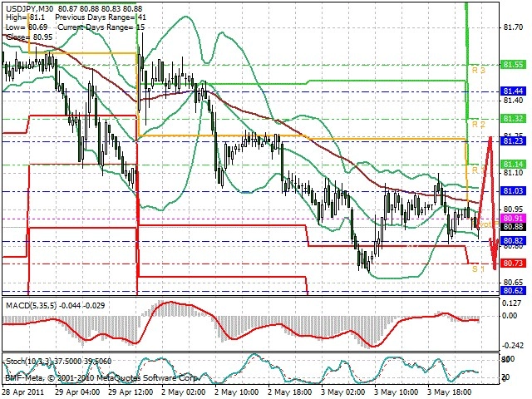The width and height of the screenshot is (532, 399).
Task: Click the 2 May 10:00 time marker
Action: click(238, 392)
